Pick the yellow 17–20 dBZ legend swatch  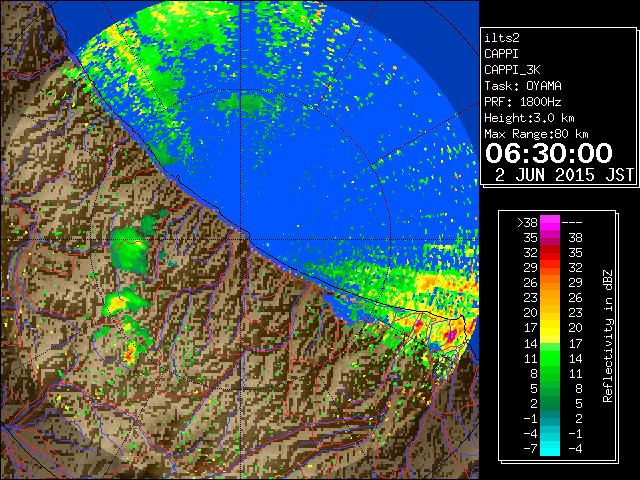(x=550, y=328)
